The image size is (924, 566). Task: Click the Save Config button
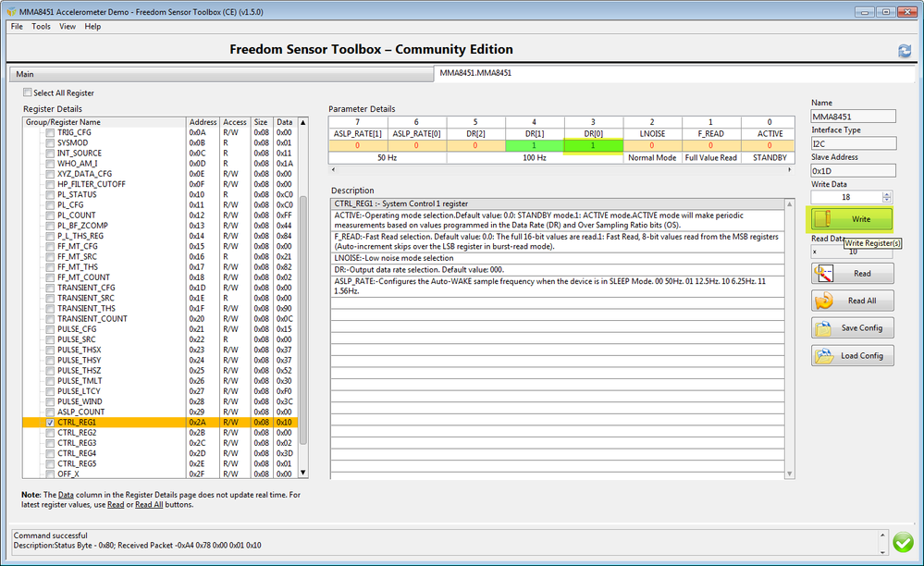[x=852, y=328]
